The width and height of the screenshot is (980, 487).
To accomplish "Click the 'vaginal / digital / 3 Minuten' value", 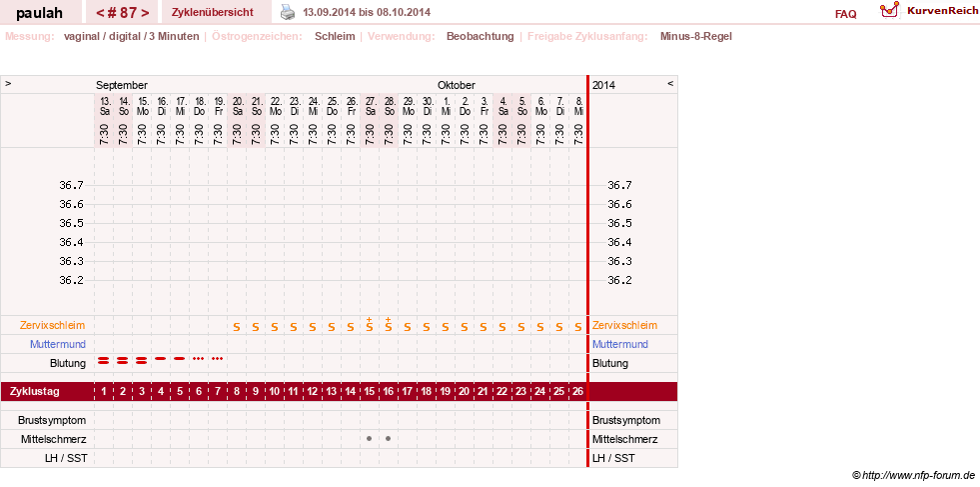I will (x=131, y=36).
